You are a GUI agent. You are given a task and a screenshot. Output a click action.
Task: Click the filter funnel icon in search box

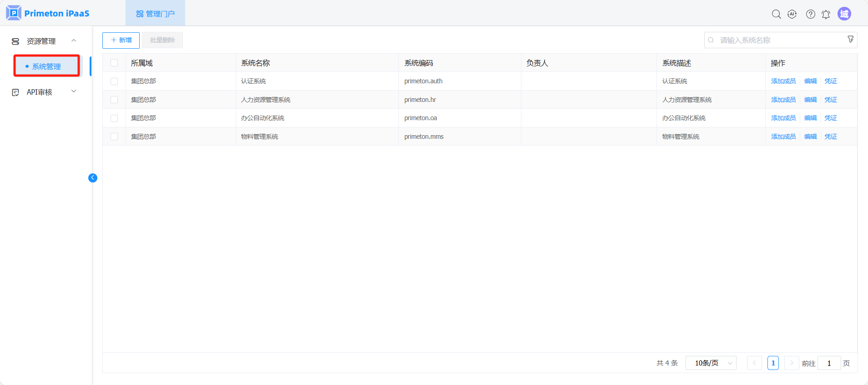click(850, 40)
